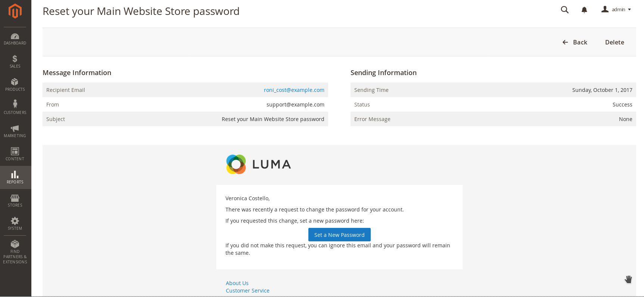This screenshot has width=644, height=297.
Task: Open the roni_cost@example.com recipient link
Action: tap(294, 90)
